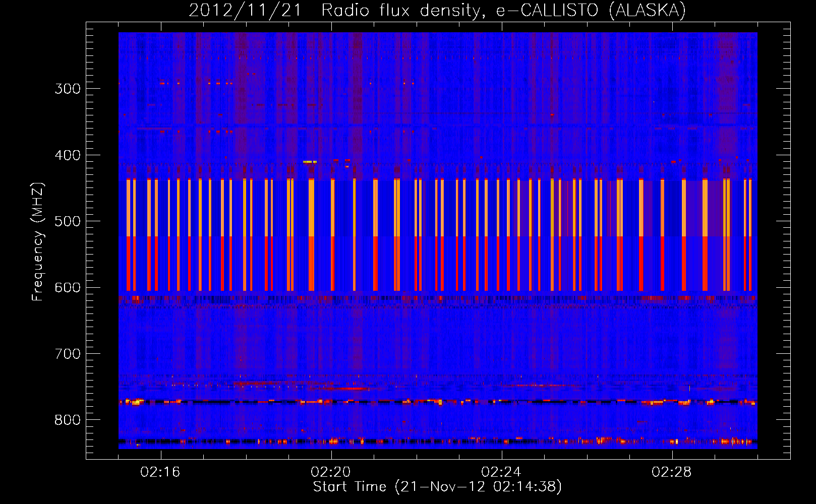Click the 02:20 time tick label
The height and width of the screenshot is (504, 816).
click(331, 472)
